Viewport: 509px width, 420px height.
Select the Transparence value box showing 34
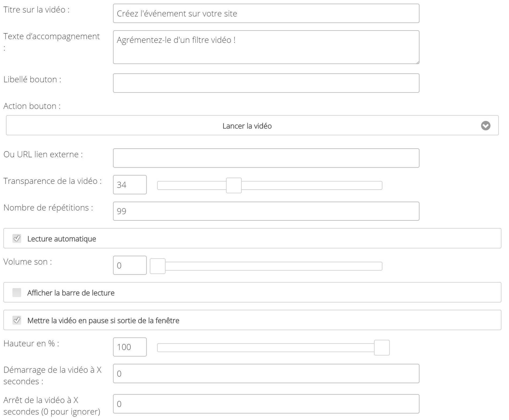(130, 185)
